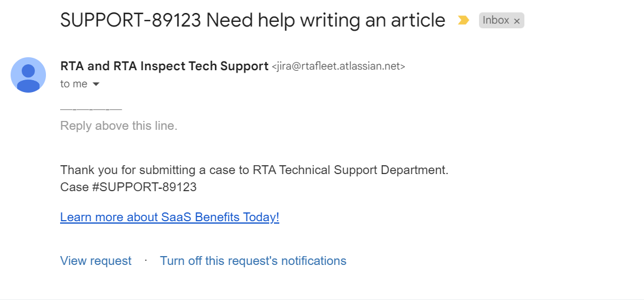Click the dashed line above the reply notice
The width and height of the screenshot is (644, 308).
(x=91, y=110)
